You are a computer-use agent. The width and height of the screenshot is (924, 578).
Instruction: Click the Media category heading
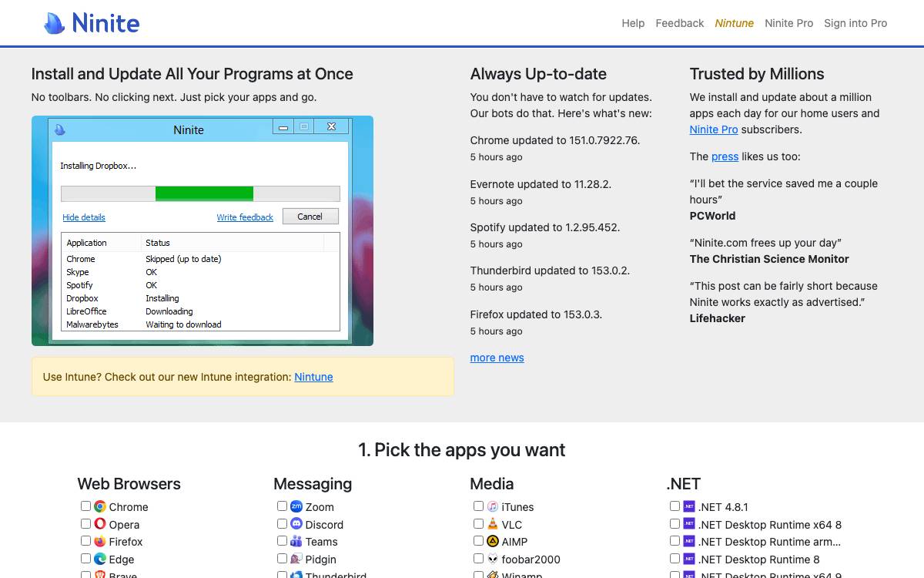(x=492, y=484)
